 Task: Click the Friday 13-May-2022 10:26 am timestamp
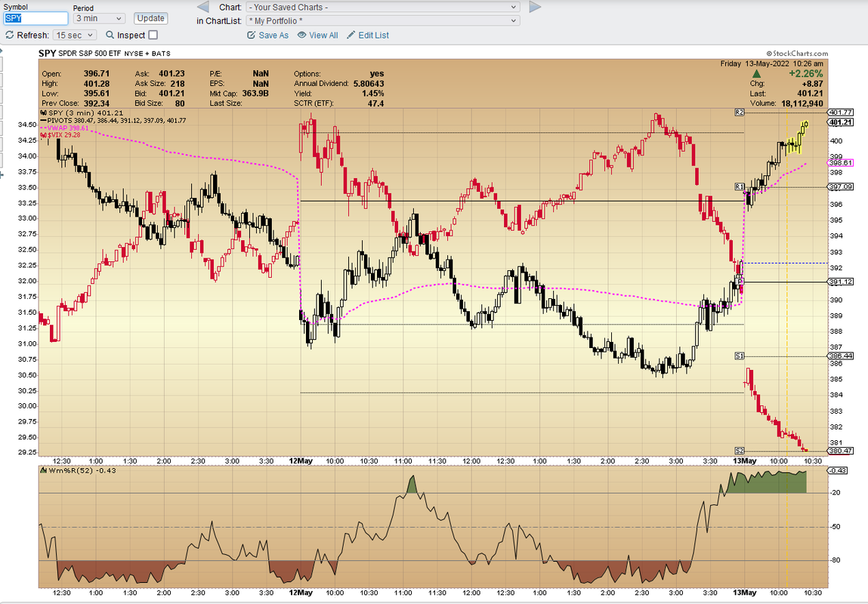click(771, 63)
